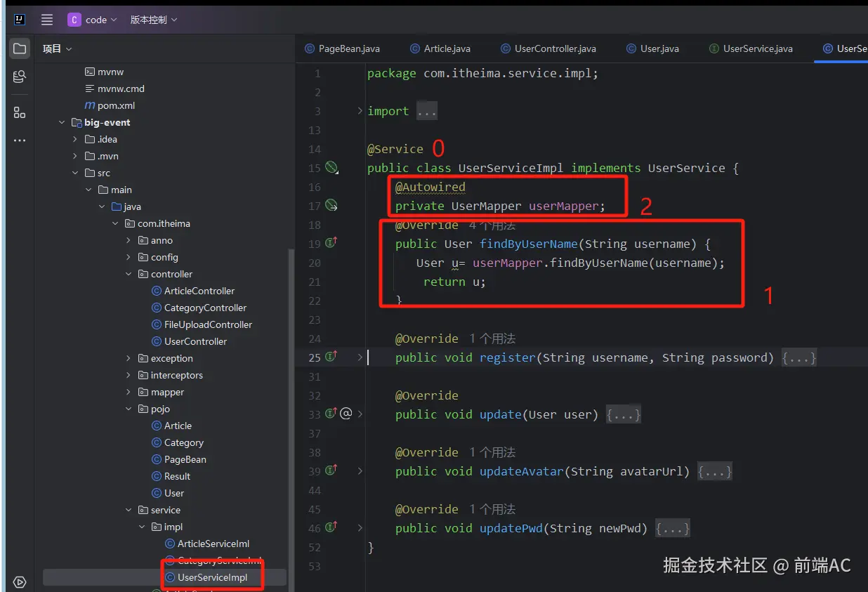Click the '4 个用法' usages hint on line 18

click(x=491, y=225)
